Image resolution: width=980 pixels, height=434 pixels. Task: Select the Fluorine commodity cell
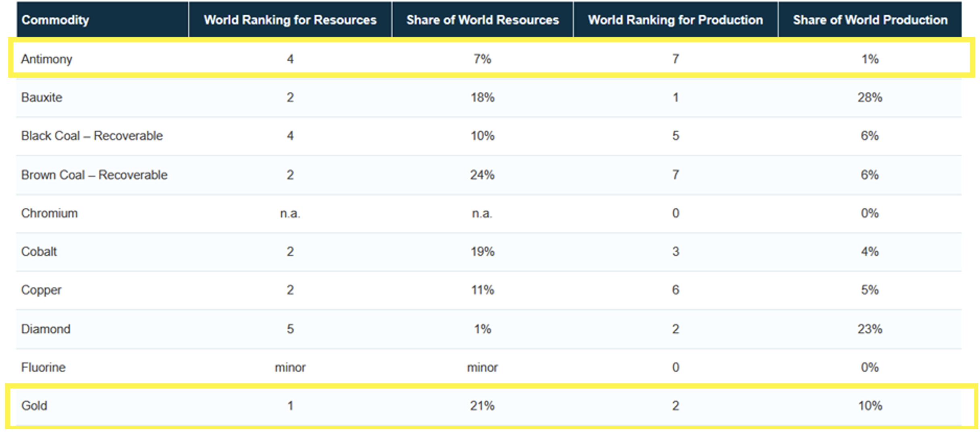point(43,367)
